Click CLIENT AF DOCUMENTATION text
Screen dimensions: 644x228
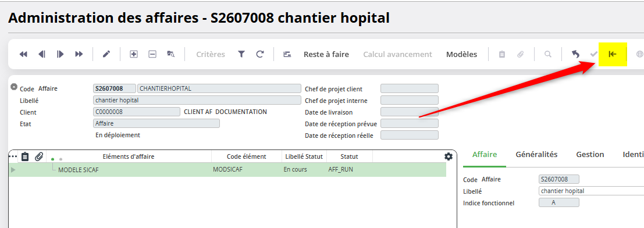[226, 112]
